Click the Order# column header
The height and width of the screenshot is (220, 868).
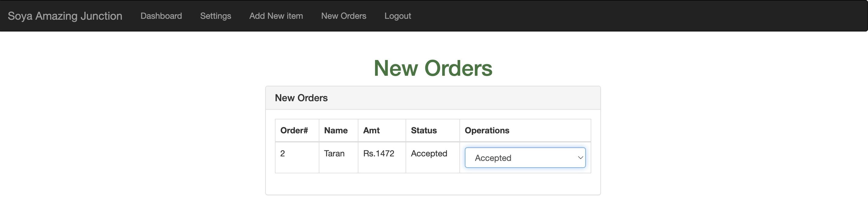[294, 130]
